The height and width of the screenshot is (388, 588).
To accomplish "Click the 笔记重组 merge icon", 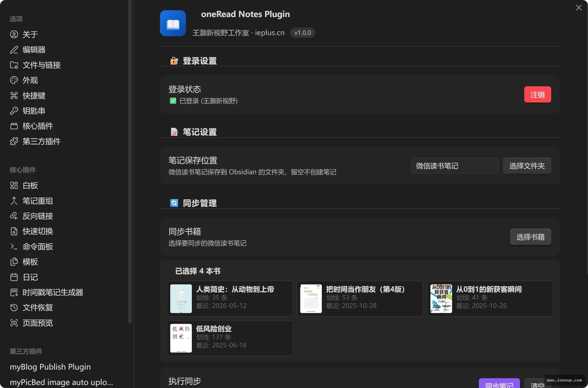I will 14,201.
